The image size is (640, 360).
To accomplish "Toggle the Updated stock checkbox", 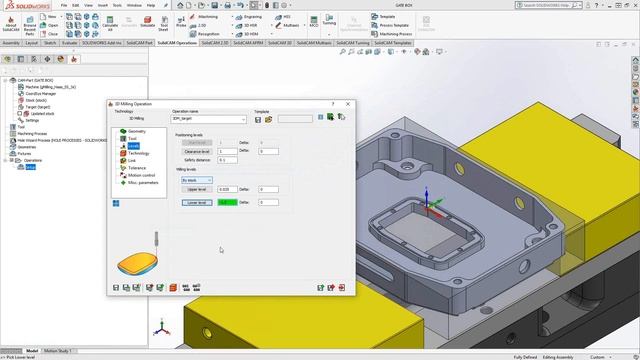I will [20, 113].
